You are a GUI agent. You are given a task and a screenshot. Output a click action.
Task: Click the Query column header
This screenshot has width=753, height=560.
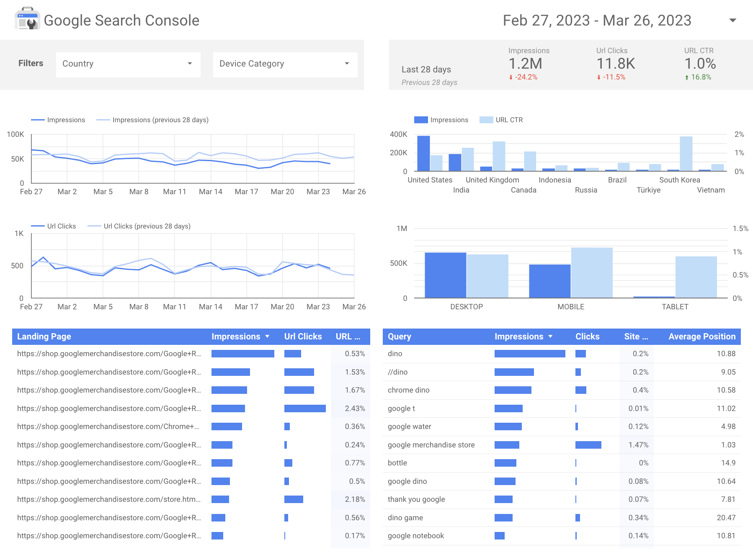(400, 337)
